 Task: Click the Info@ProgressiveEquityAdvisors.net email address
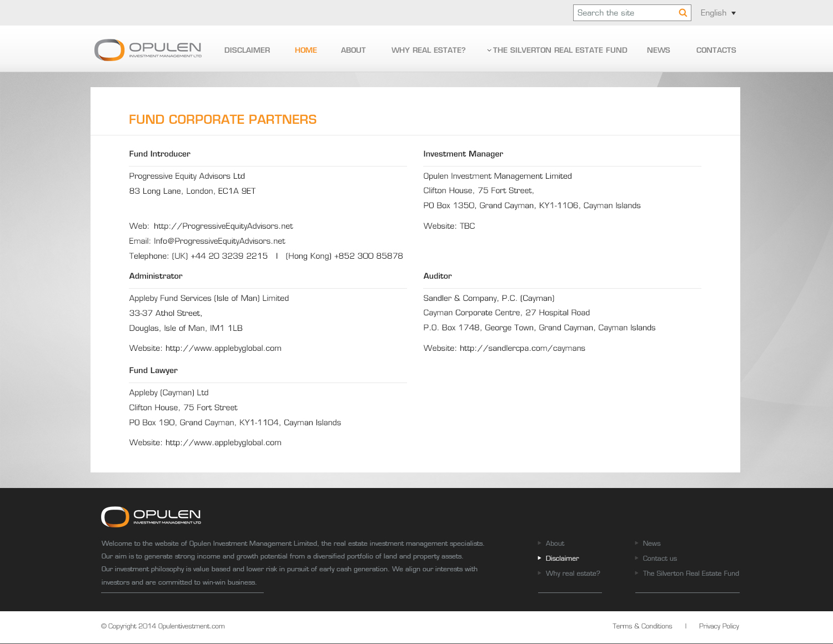coord(219,241)
